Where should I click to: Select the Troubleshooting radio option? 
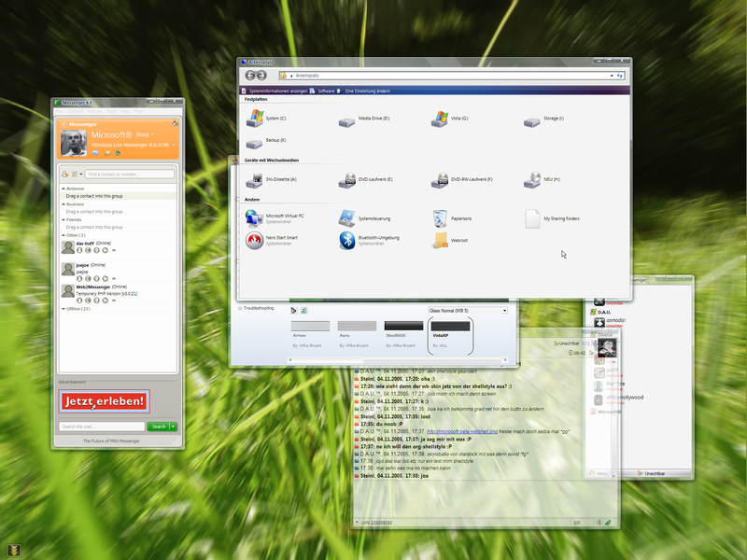click(240, 307)
